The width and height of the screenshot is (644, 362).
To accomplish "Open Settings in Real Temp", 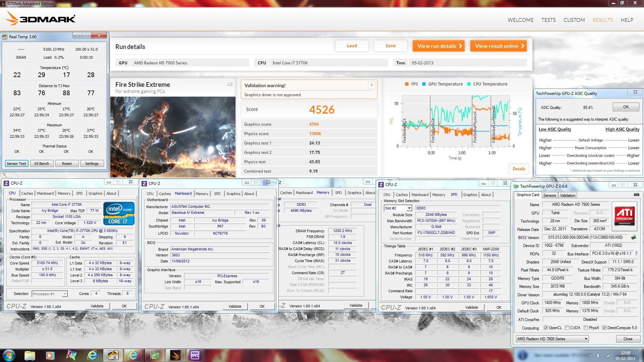I will coord(92,164).
